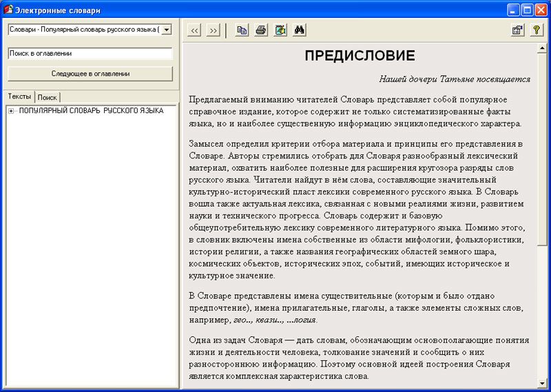The height and width of the screenshot is (392, 551).
Task: Click the next page (>>) button
Action: click(x=214, y=30)
